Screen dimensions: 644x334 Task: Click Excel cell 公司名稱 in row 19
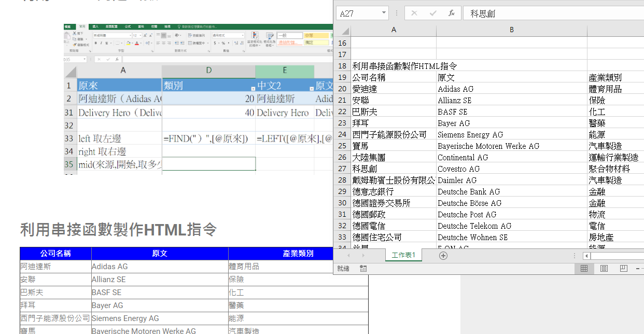(x=394, y=77)
